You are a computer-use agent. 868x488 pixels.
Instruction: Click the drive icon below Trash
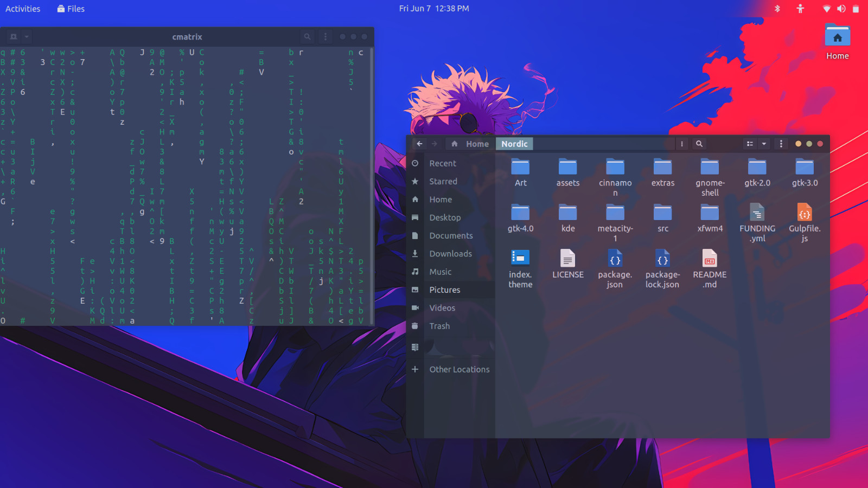coord(415,347)
